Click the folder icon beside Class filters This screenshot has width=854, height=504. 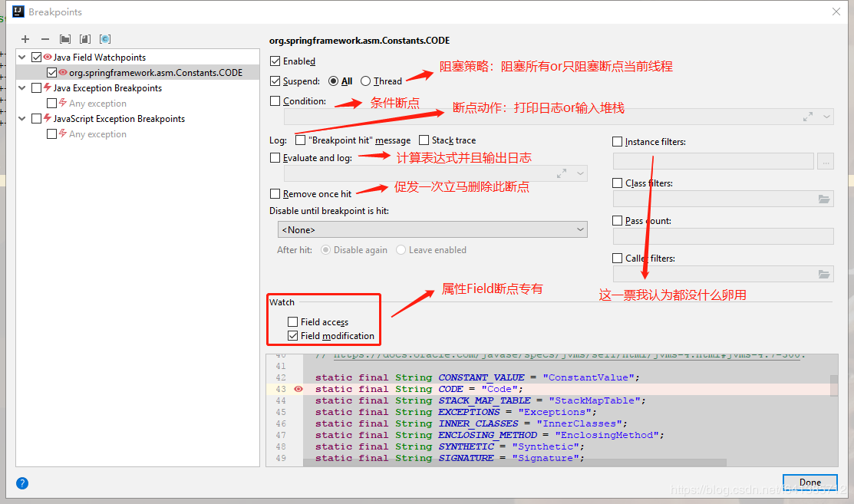tap(824, 199)
